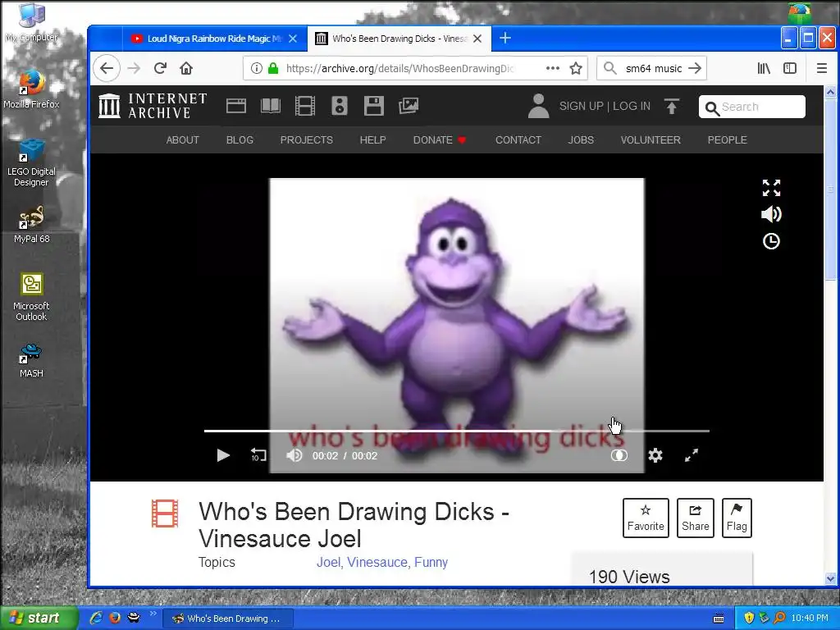Click the Upload arrow icon
Image resolution: width=840 pixels, height=630 pixels.
pyautogui.click(x=672, y=106)
